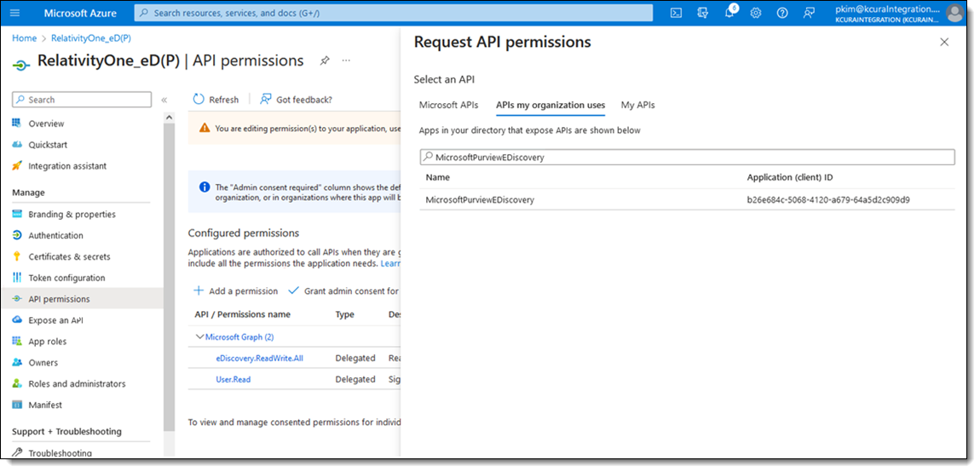Switch to the My APIs tab

tap(638, 105)
